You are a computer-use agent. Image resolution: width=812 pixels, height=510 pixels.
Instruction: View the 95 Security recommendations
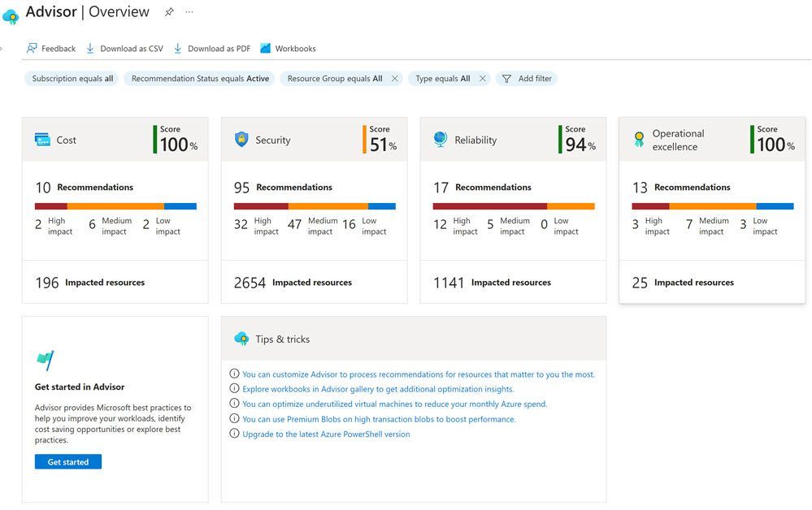tap(284, 188)
